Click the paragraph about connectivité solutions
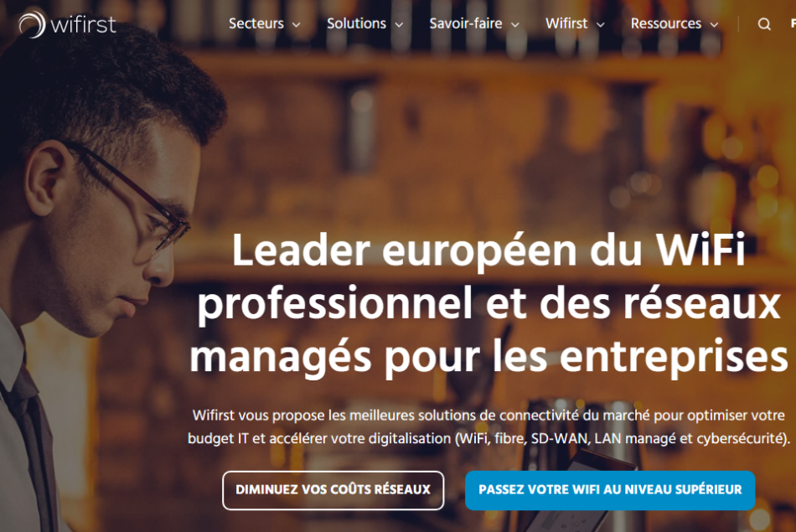The image size is (796, 532). tap(488, 427)
